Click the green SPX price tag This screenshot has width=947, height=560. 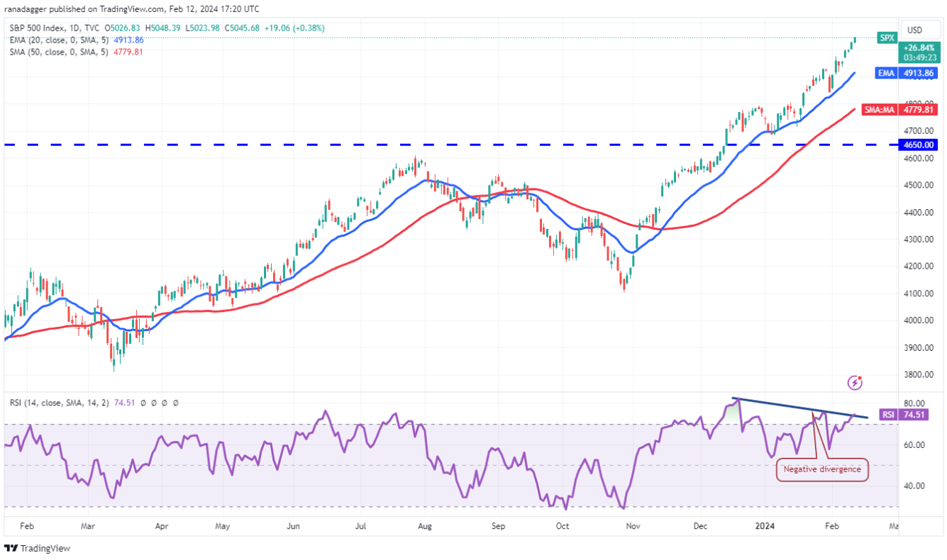tap(887, 38)
